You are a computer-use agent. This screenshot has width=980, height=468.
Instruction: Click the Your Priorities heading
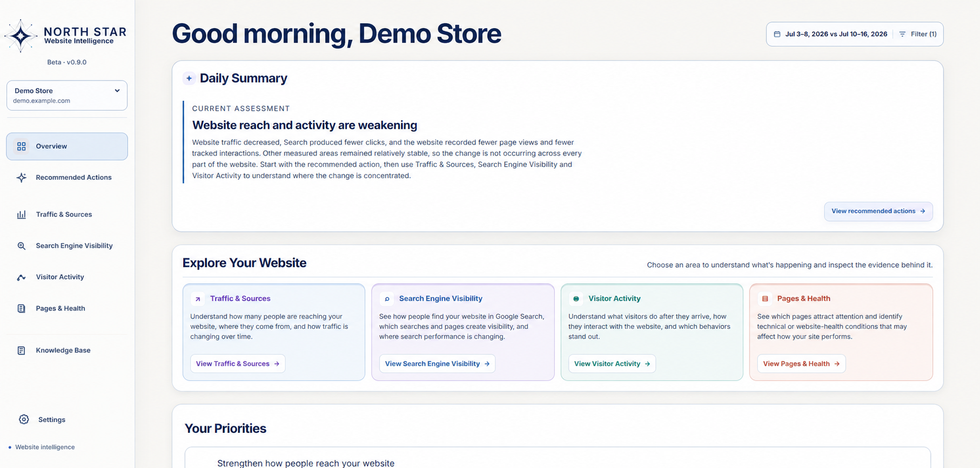click(225, 429)
